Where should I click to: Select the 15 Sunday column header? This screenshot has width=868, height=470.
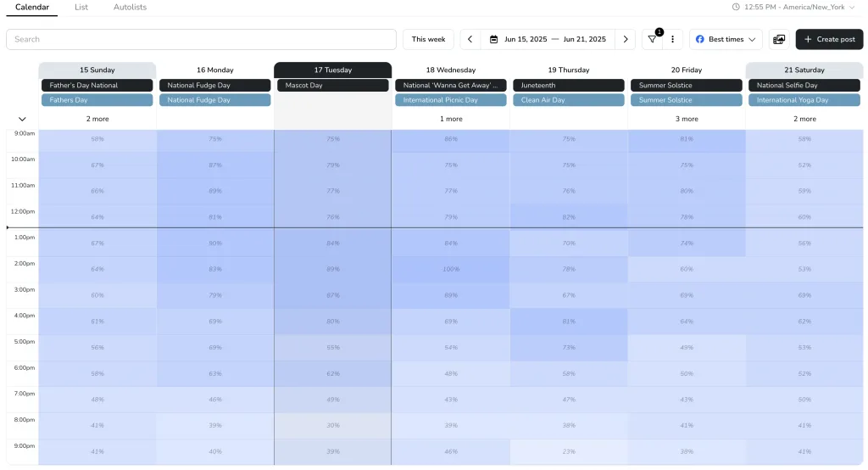(x=97, y=70)
